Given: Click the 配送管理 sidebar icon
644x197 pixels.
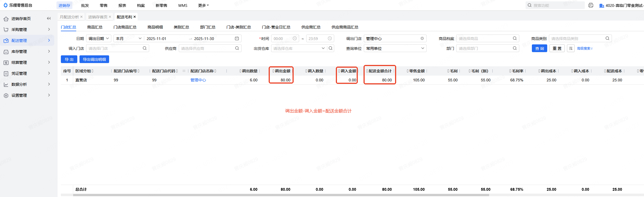Looking at the screenshot, I should pyautogui.click(x=6, y=41).
